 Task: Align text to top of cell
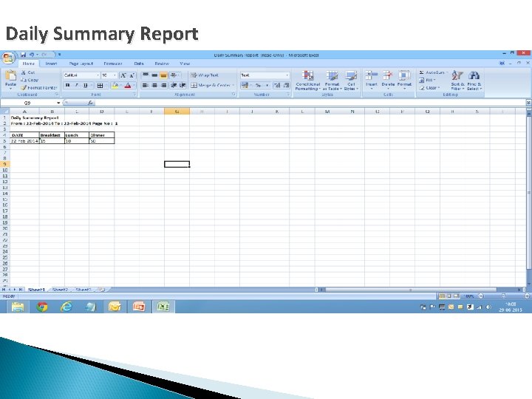point(146,75)
